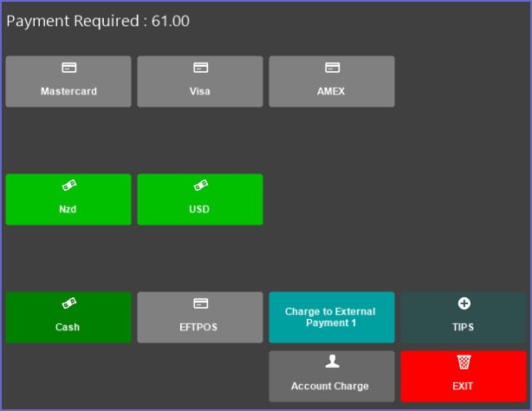Click the card icon on EFTPOS button
The width and height of the screenshot is (532, 411).
click(200, 303)
